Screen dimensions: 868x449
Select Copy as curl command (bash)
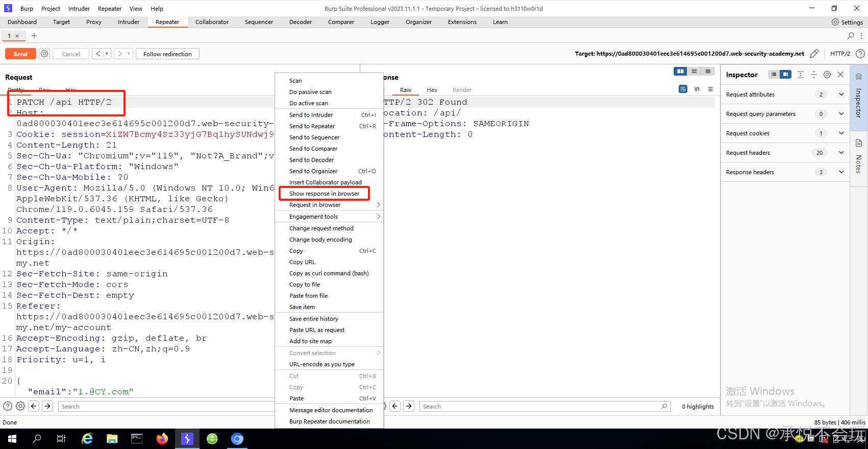point(329,273)
